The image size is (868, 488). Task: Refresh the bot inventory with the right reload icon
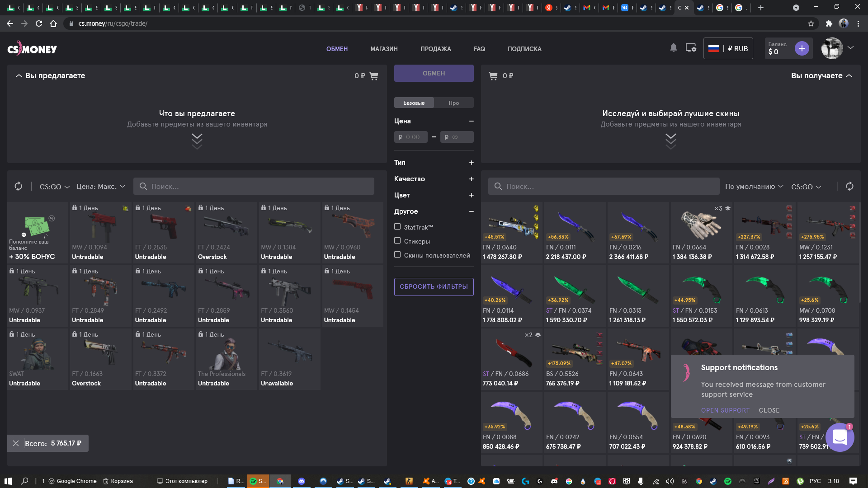[x=849, y=186]
